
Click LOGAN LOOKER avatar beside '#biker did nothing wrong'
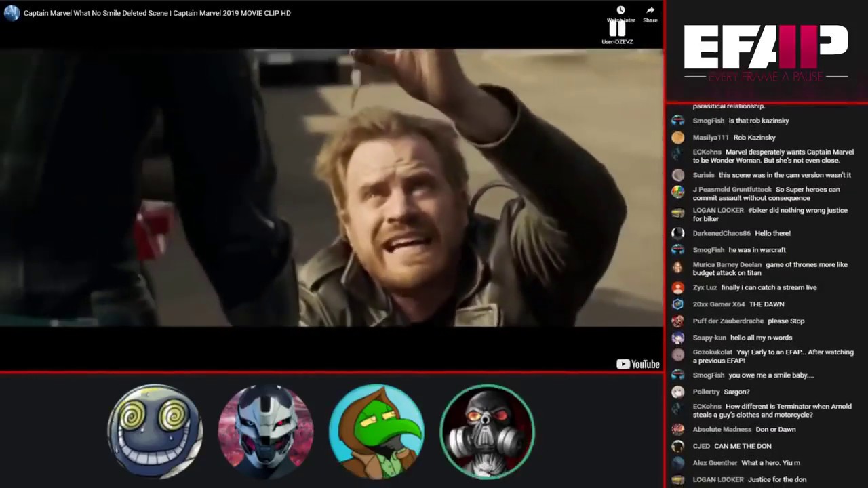tap(677, 212)
